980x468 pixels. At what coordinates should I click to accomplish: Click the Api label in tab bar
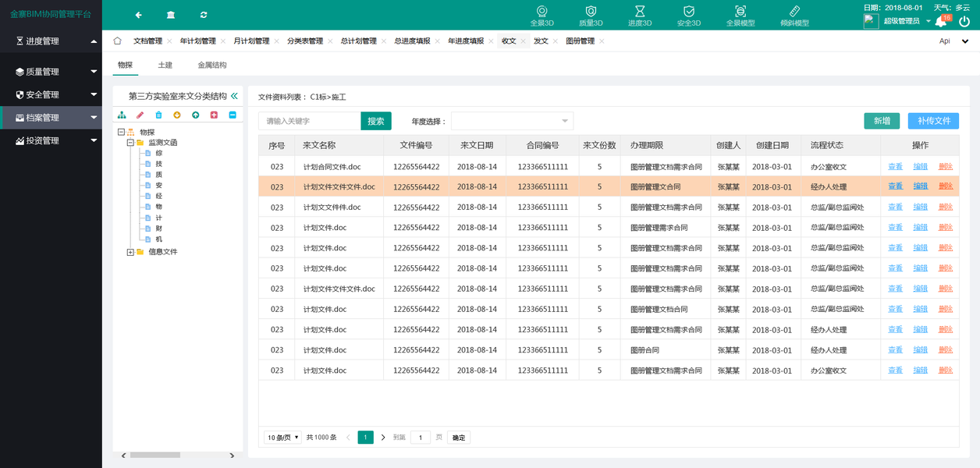coord(944,41)
